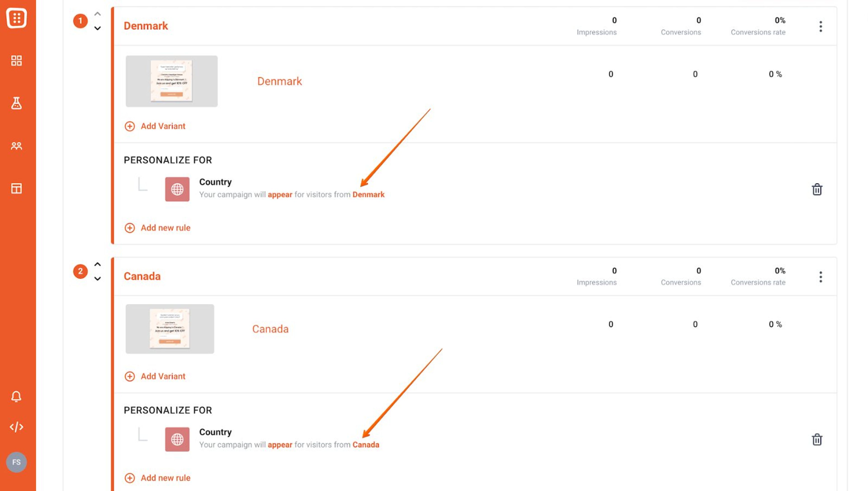The image size is (868, 491).
Task: Open the dashboard grid icon in sidebar
Action: (x=17, y=61)
